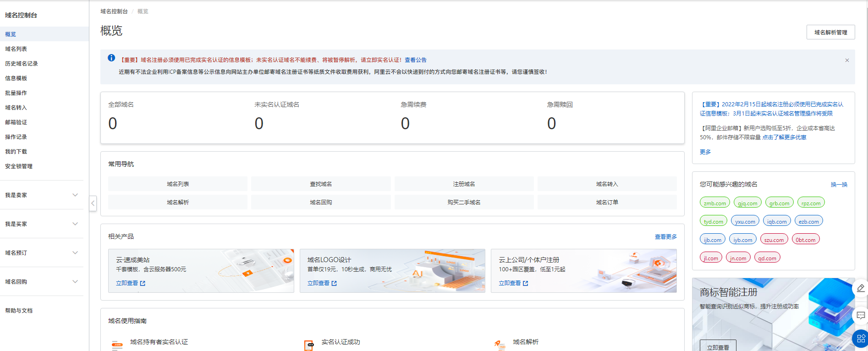Click the 域名解析 guide rocket icon
Image resolution: width=868 pixels, height=351 pixels.
(x=500, y=345)
